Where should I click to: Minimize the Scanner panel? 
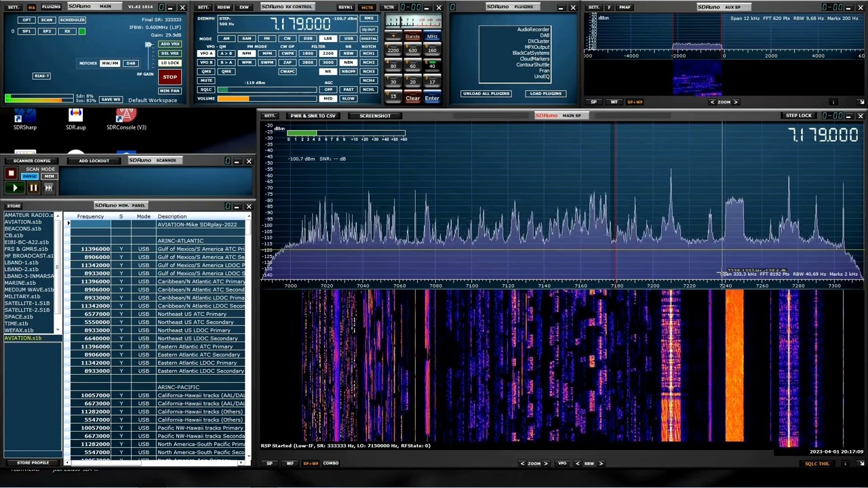point(237,161)
